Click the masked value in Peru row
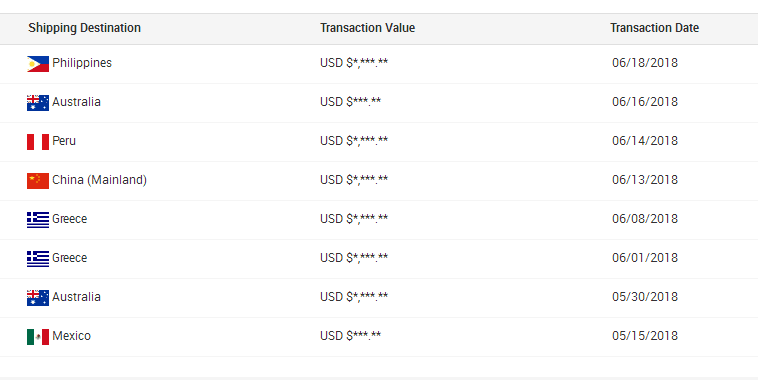758x380 pixels. click(x=354, y=141)
